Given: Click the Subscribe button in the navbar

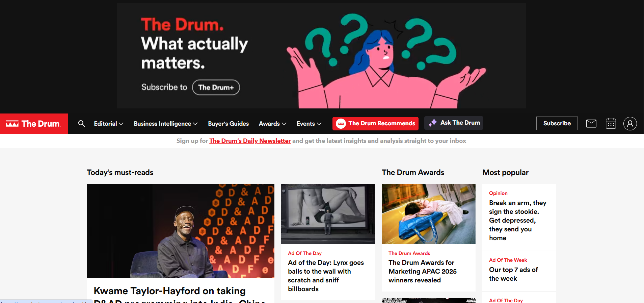Looking at the screenshot, I should (557, 123).
